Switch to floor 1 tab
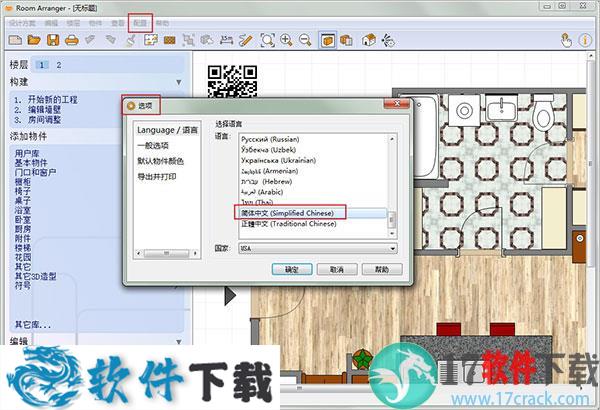This screenshot has height=410, width=600. point(42,65)
